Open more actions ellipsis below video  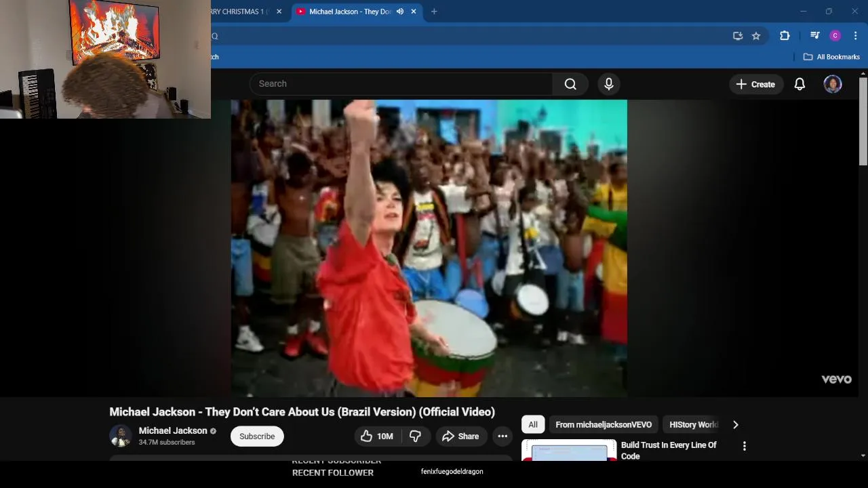pyautogui.click(x=502, y=436)
